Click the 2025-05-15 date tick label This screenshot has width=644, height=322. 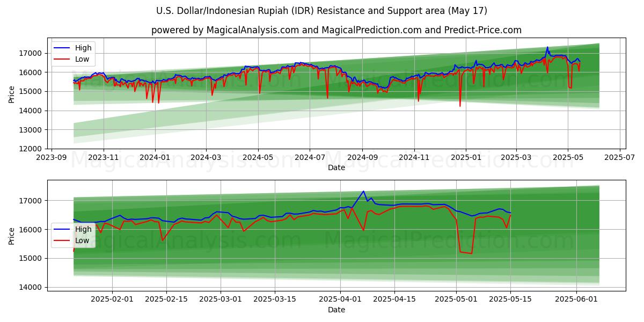click(x=511, y=299)
